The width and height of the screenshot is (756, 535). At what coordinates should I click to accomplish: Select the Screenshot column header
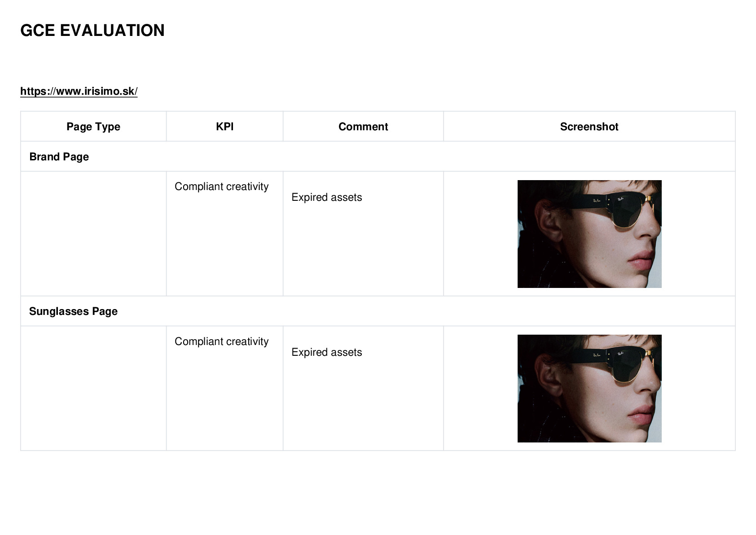pos(589,127)
